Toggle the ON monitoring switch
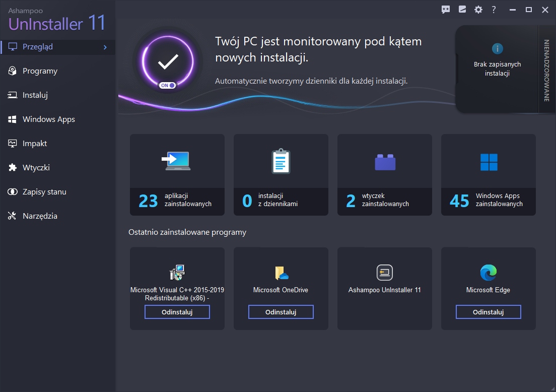This screenshot has height=392, width=556. coord(167,85)
